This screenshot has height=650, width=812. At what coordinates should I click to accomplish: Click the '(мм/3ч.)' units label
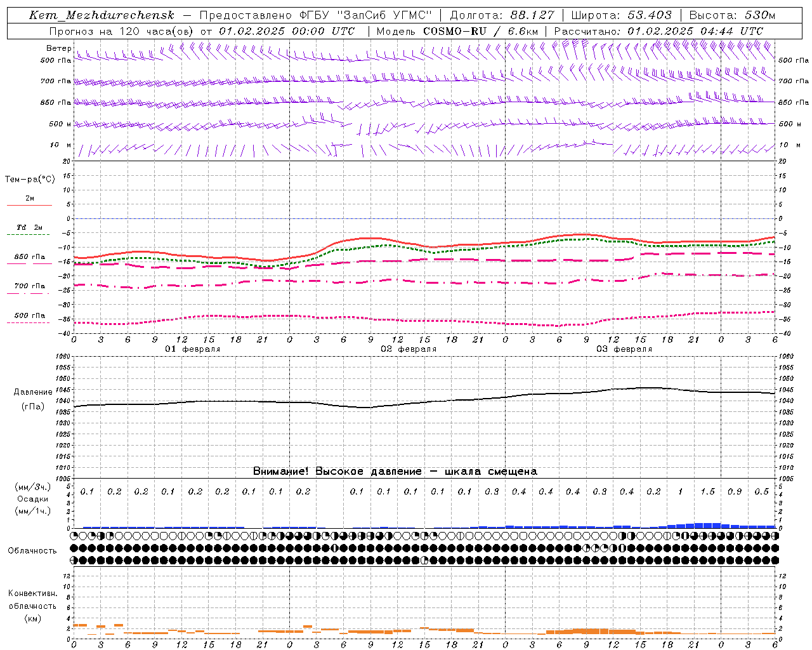[x=32, y=487]
